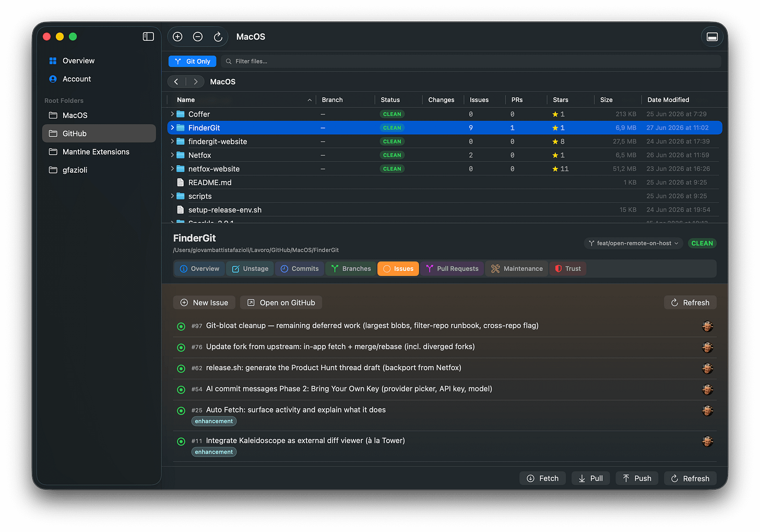Open the feat/open-remote-on-host branch dropdown
The width and height of the screenshot is (760, 532).
pyautogui.click(x=633, y=243)
